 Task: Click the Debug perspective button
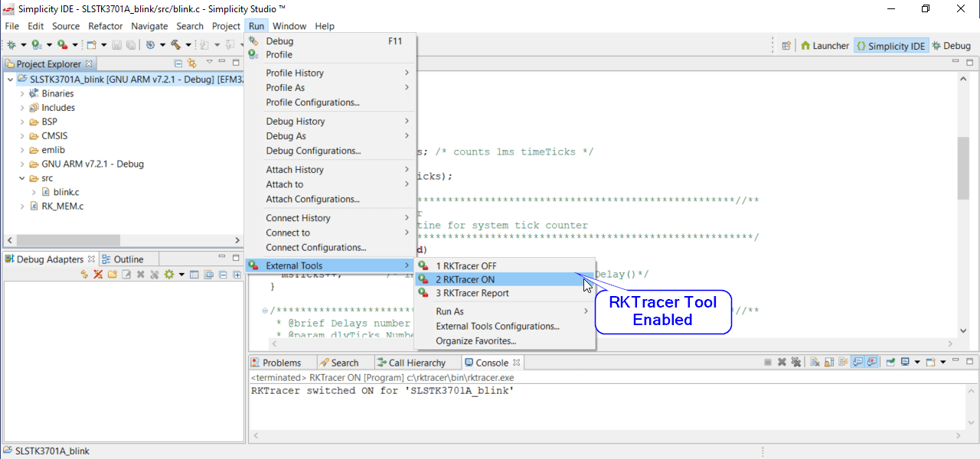coord(952,45)
